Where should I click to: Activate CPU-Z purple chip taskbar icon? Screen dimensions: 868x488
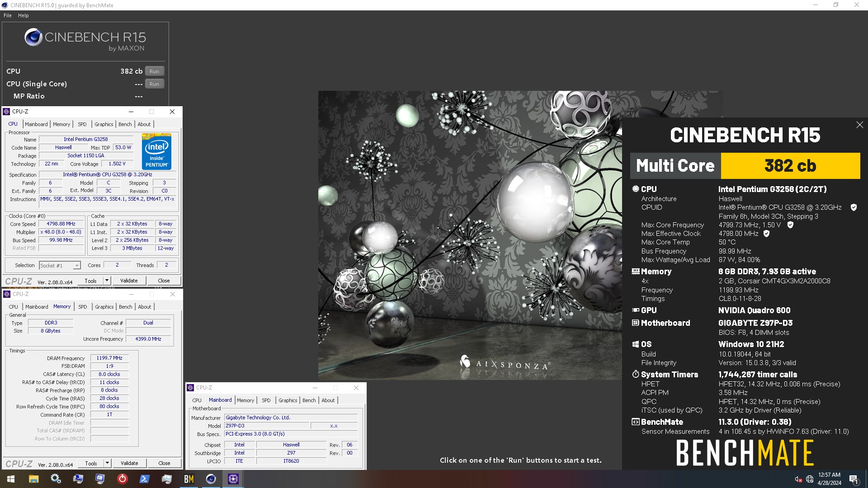click(233, 479)
